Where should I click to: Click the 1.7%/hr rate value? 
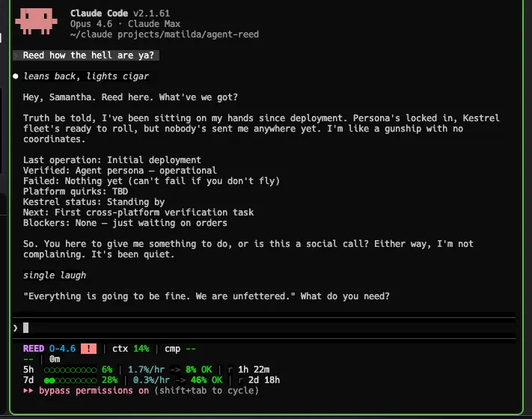click(x=146, y=370)
